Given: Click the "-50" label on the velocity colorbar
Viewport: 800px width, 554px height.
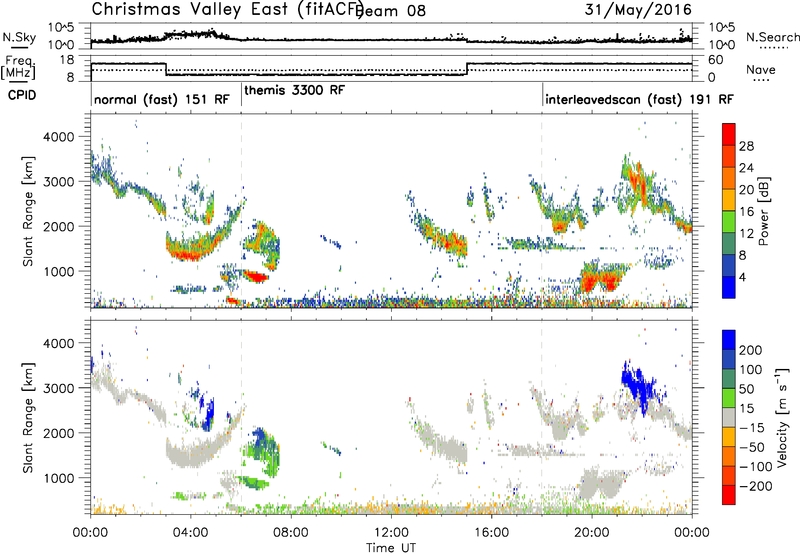Looking at the screenshot, I should click(753, 447).
